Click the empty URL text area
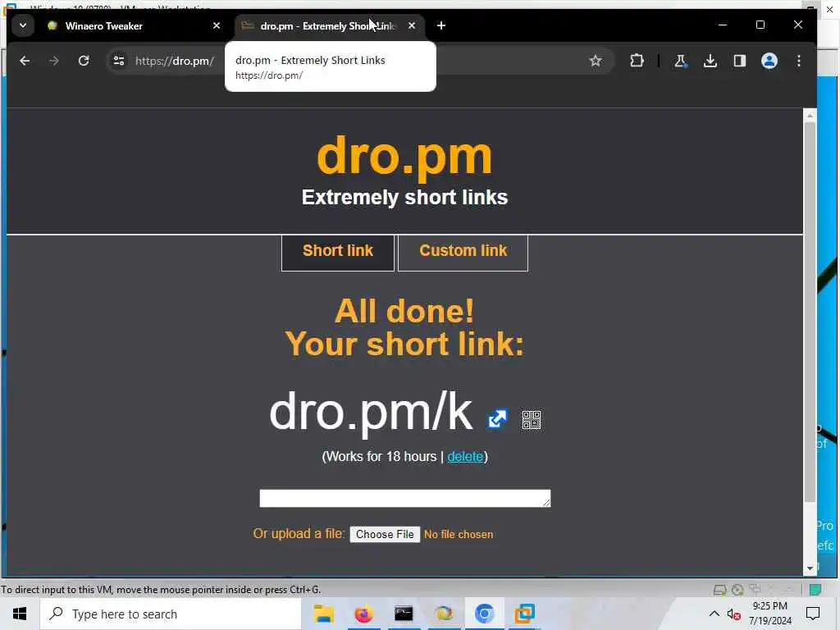The width and height of the screenshot is (840, 630). 405,498
